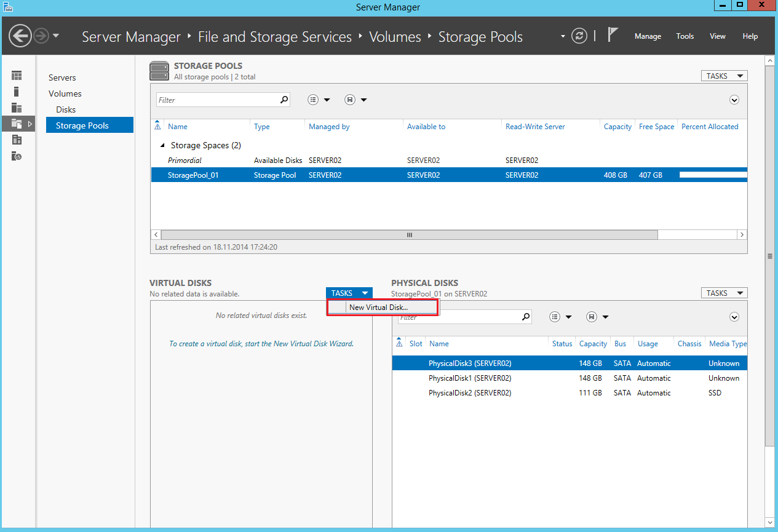Sort storage pools by Free Space column

click(657, 127)
